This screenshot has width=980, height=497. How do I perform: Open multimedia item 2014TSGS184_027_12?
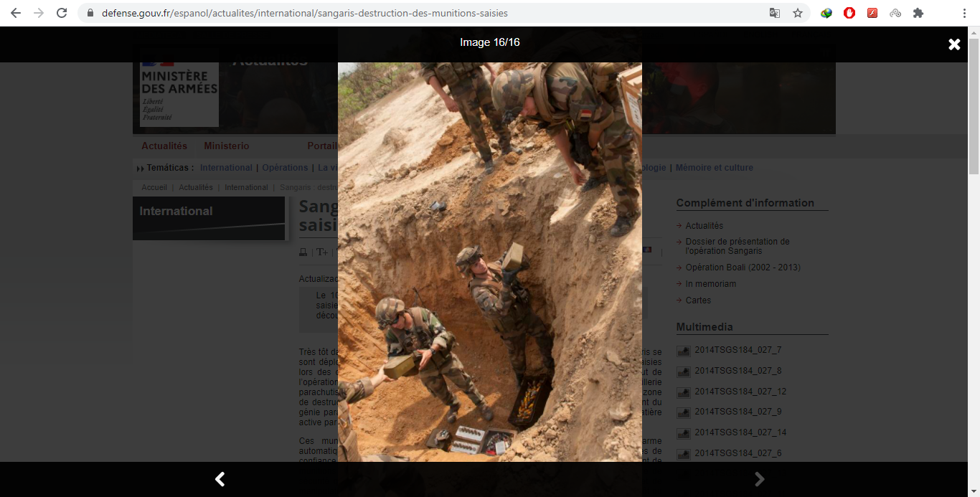tap(740, 392)
